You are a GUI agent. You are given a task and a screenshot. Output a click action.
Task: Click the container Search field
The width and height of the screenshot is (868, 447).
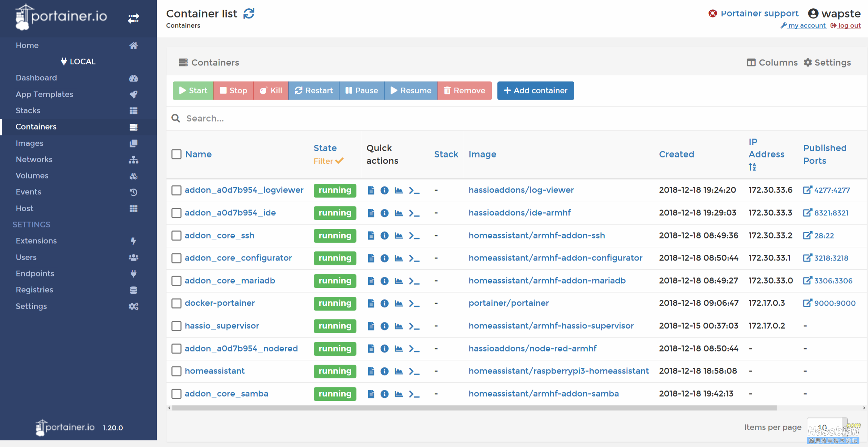tap(517, 118)
